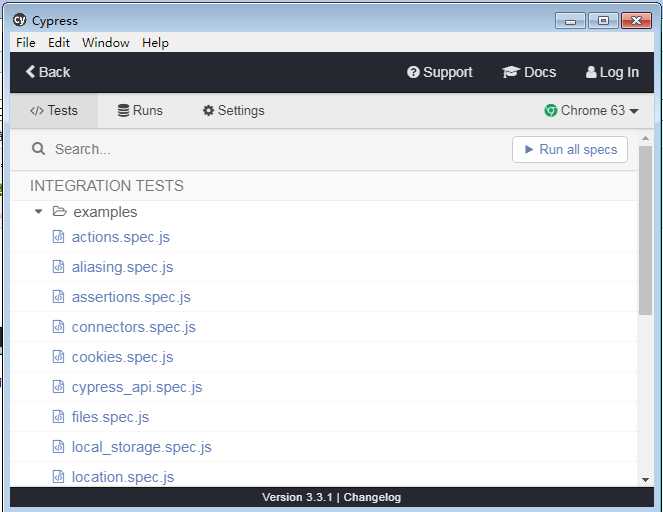The width and height of the screenshot is (663, 512).
Task: Click the file icon beside local_storage.spec.js
Action: pyautogui.click(x=58, y=447)
